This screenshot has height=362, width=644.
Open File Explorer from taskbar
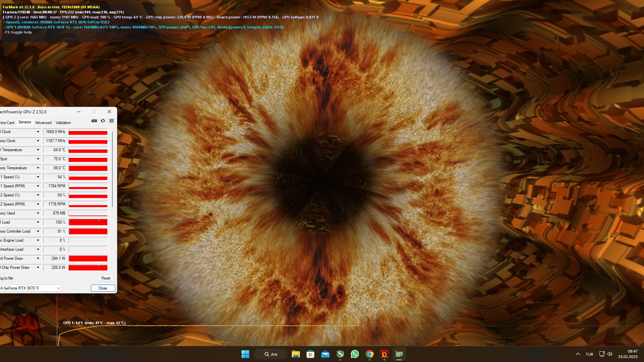pos(296,354)
